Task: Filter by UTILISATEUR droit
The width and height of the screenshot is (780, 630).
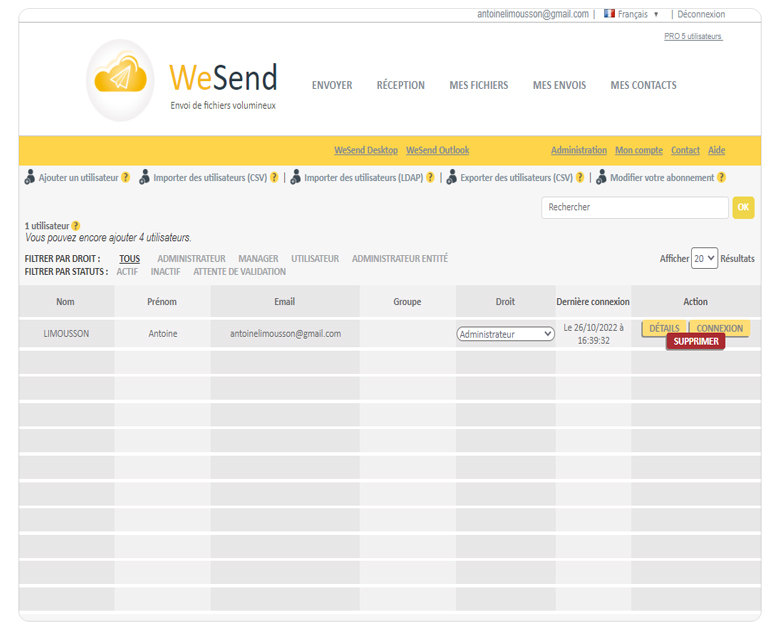Action: 315,259
